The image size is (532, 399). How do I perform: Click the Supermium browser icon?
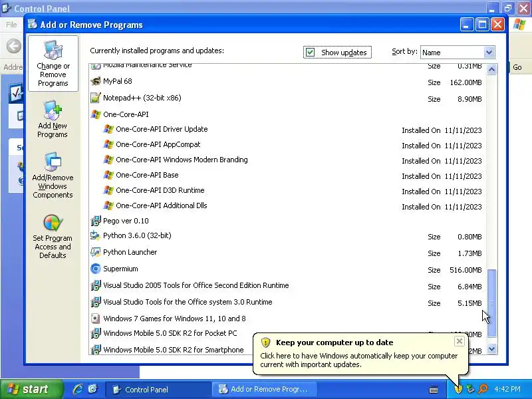(x=96, y=269)
